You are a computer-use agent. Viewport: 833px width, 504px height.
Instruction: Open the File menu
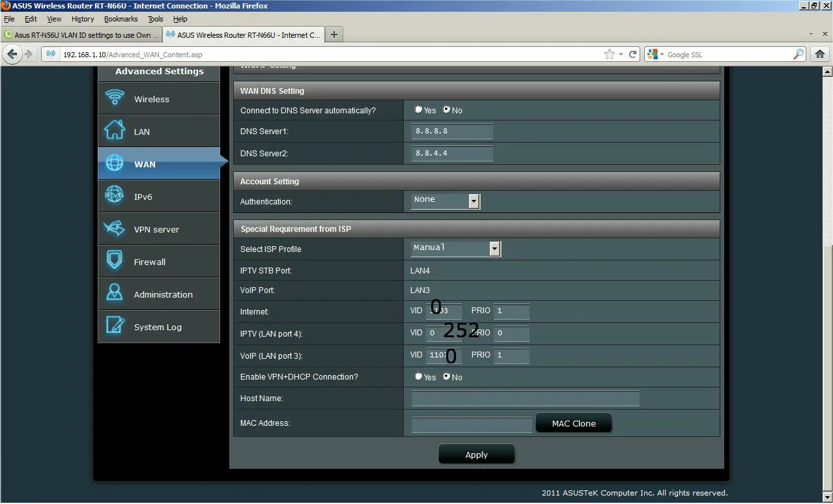[x=9, y=19]
